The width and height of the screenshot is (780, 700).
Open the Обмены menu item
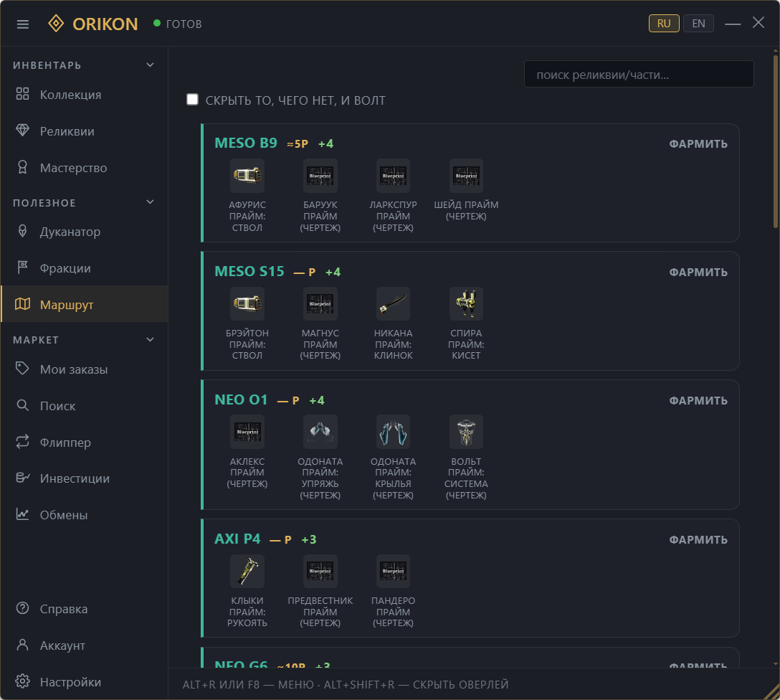(x=84, y=515)
